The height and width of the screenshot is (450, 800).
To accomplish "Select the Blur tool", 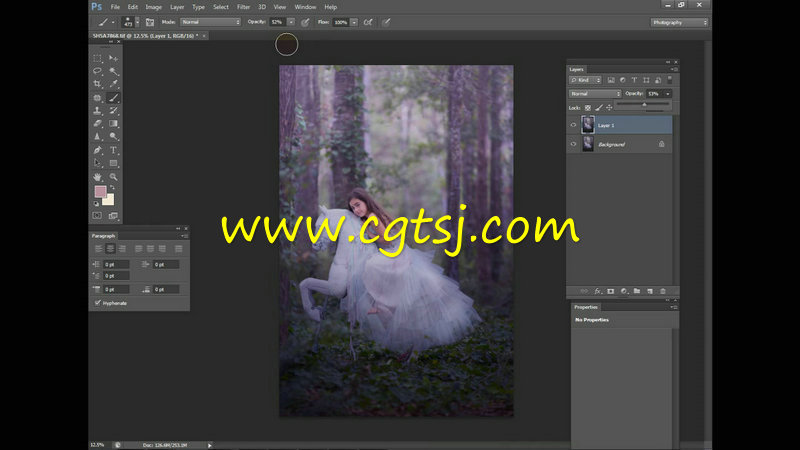I will (97, 136).
